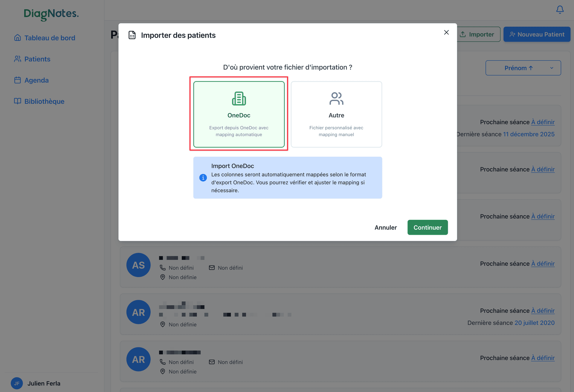
Task: Open the Bibliothèque book icon
Action: pyautogui.click(x=18, y=101)
